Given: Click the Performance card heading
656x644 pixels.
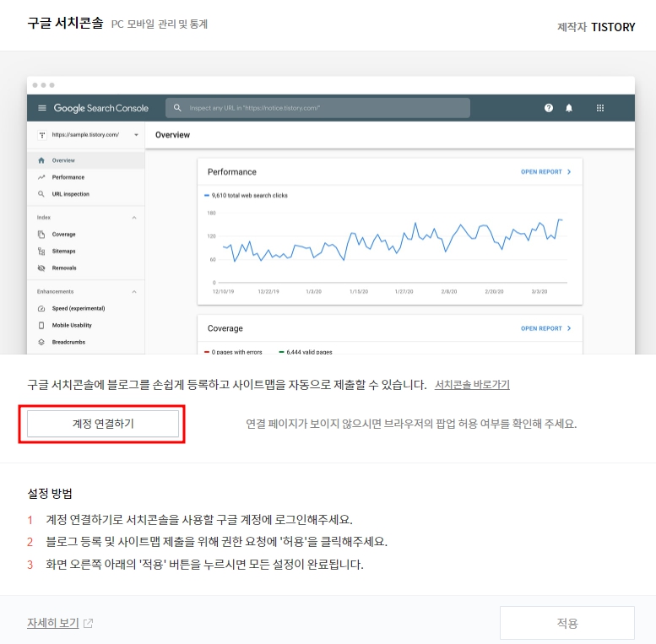Looking at the screenshot, I should pos(232,172).
